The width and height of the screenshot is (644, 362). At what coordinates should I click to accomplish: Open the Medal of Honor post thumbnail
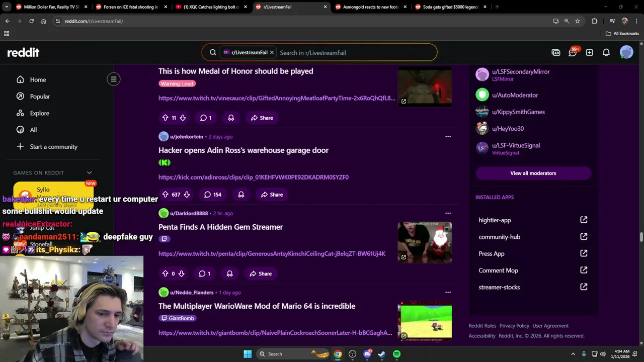pos(425,86)
